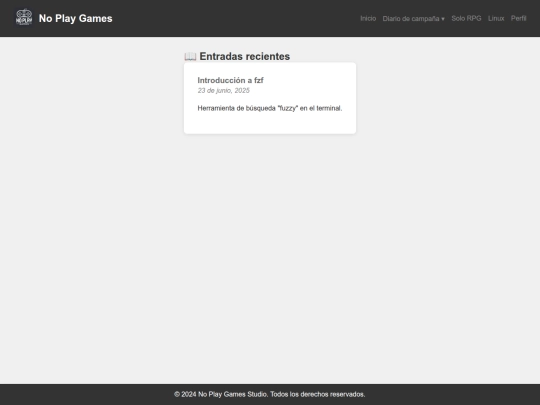The height and width of the screenshot is (405, 540).
Task: Expand the Diario de campaña dropdown menu
Action: [414, 19]
